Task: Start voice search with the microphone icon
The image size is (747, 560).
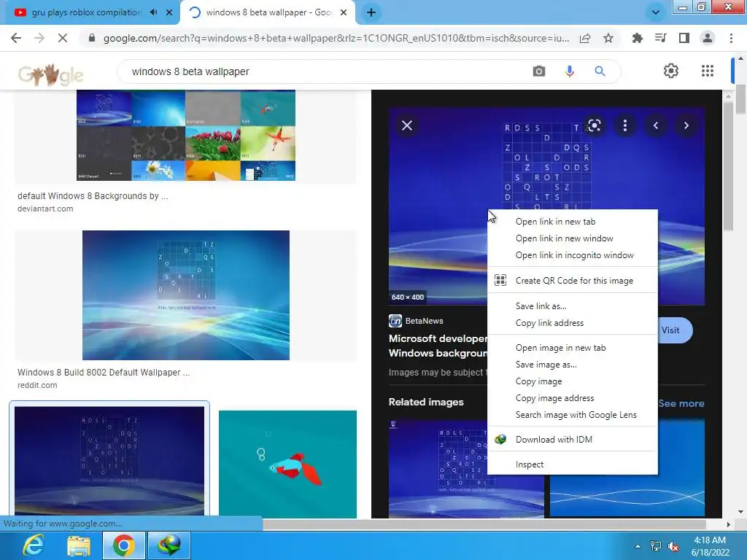Action: pos(569,71)
